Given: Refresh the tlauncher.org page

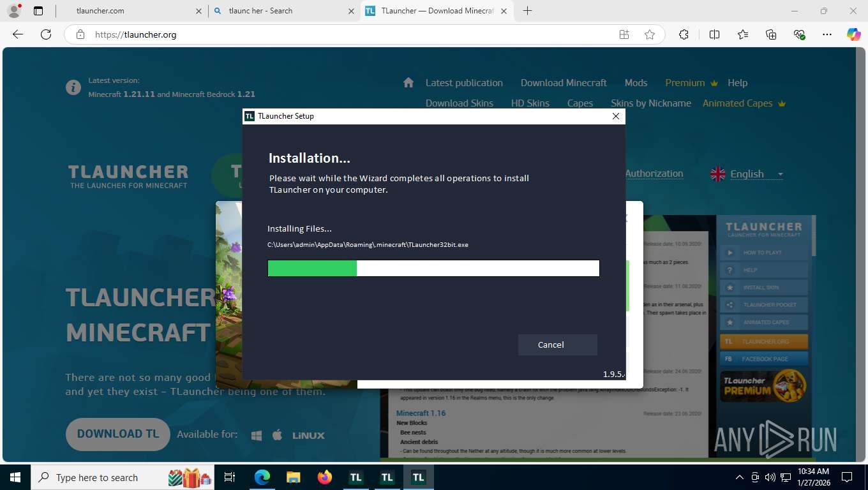Looking at the screenshot, I should pos(45,34).
